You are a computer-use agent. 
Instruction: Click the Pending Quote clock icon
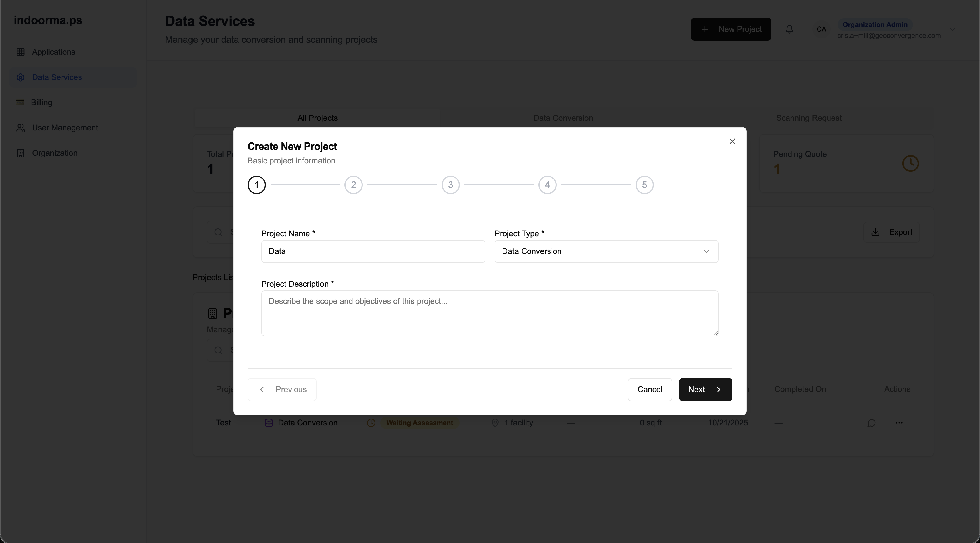(910, 164)
